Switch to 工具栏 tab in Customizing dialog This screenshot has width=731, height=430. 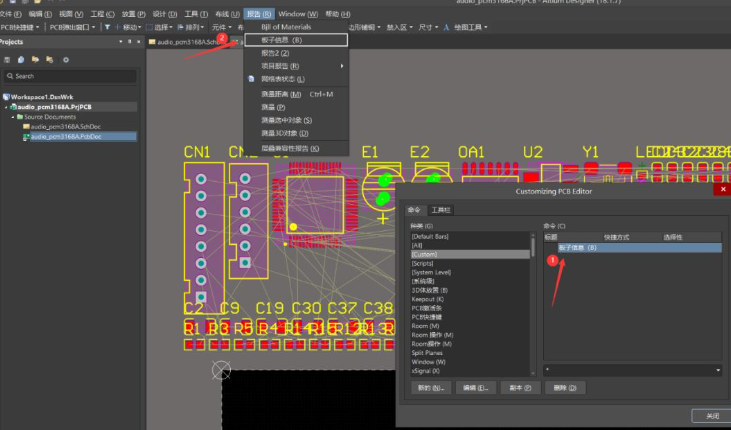coord(441,210)
